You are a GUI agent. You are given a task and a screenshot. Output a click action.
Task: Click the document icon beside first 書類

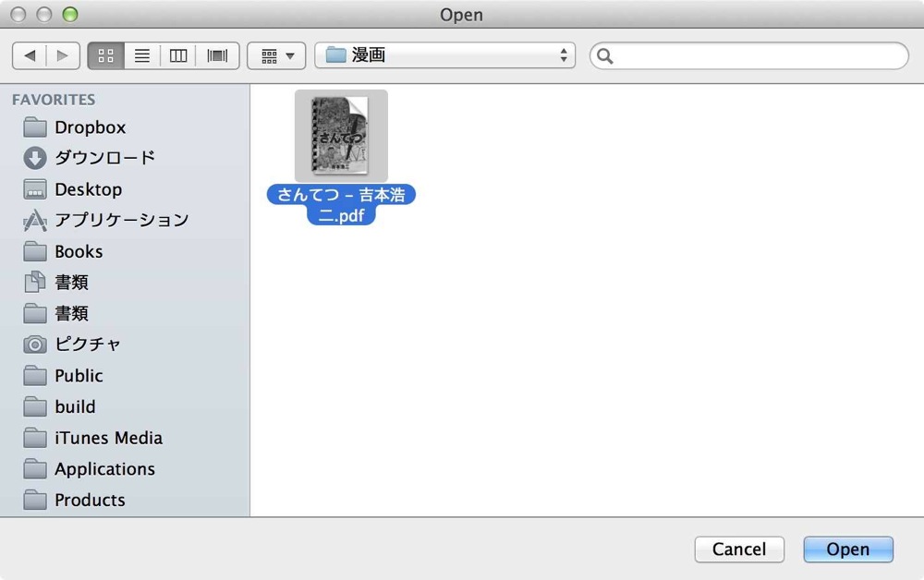[35, 282]
